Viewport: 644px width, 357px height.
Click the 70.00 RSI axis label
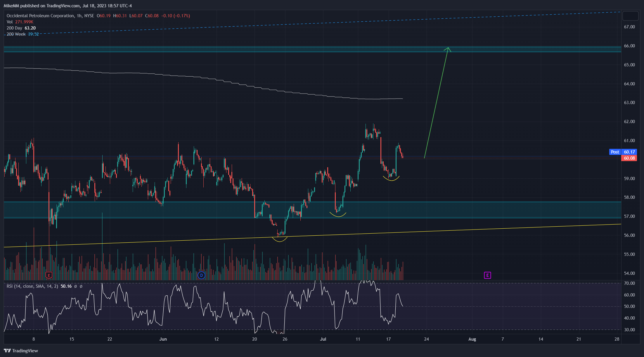click(x=629, y=283)
